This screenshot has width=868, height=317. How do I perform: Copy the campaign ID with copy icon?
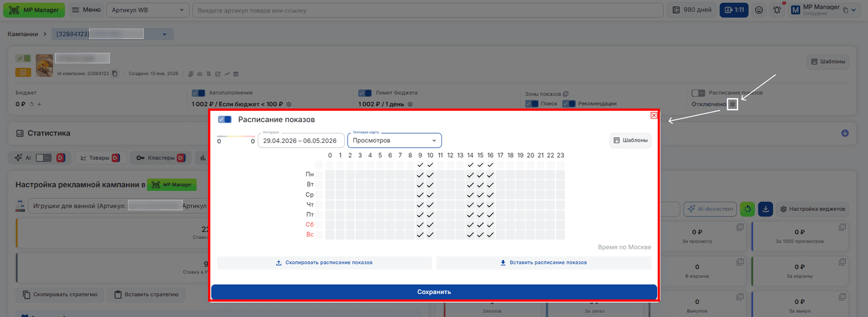pos(115,73)
